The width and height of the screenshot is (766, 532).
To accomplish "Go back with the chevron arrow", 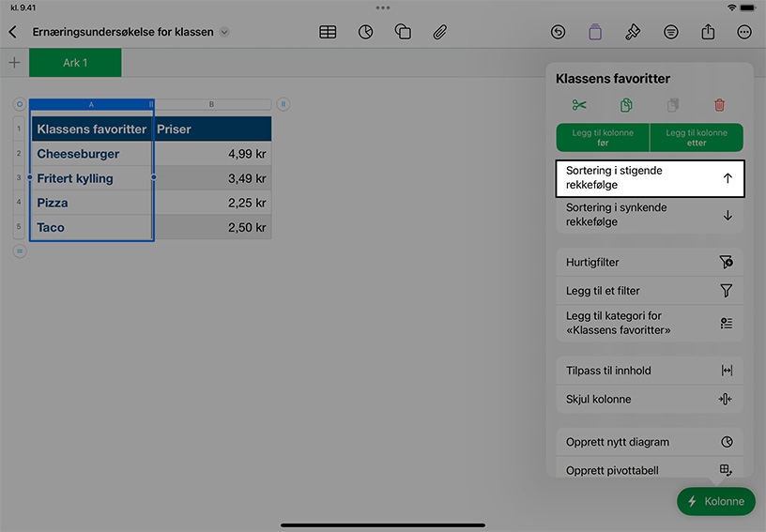I will pyautogui.click(x=13, y=32).
